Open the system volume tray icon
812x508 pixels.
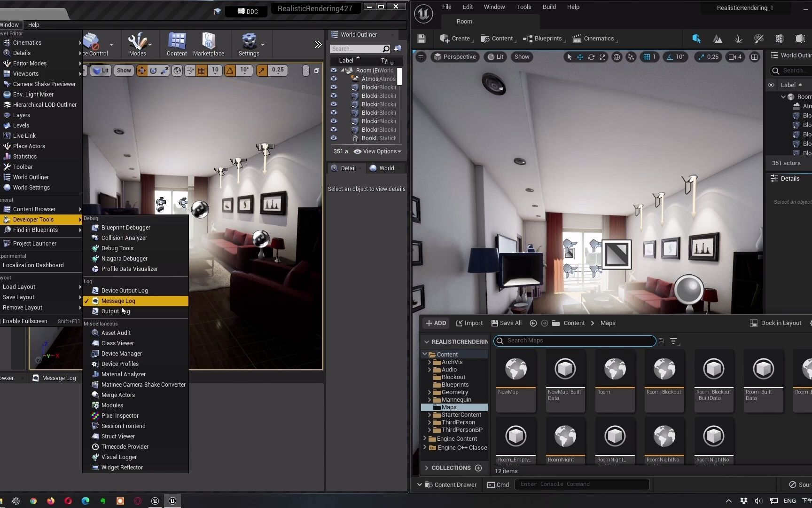click(758, 501)
